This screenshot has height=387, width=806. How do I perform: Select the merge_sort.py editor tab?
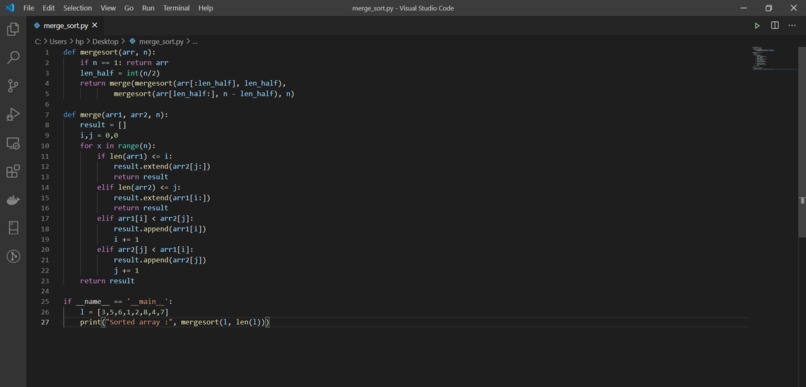point(65,25)
